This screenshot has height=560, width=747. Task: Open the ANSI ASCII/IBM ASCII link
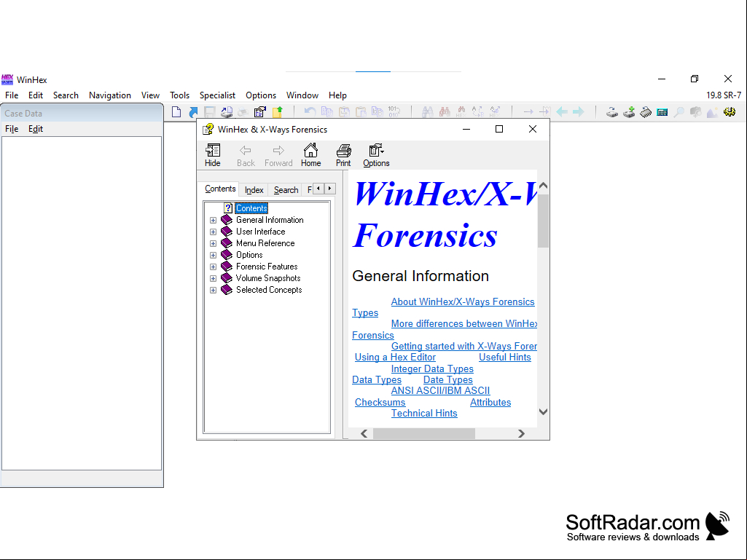pos(440,390)
